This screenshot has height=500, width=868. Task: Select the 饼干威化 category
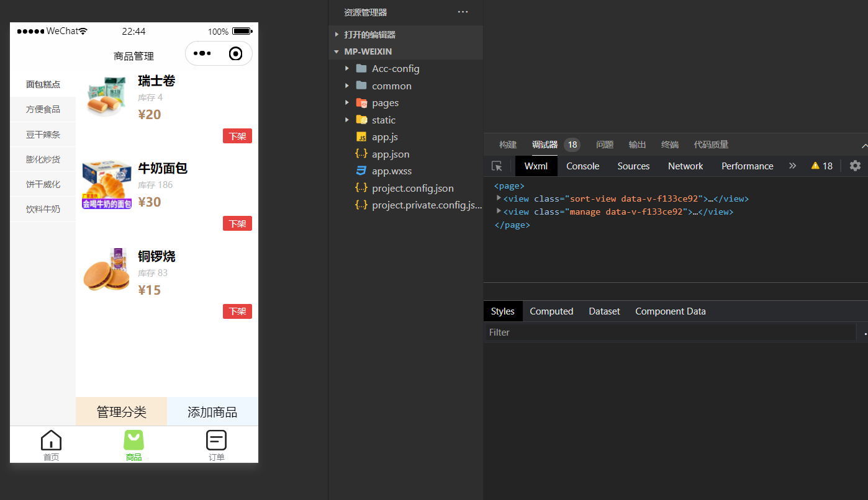click(43, 184)
